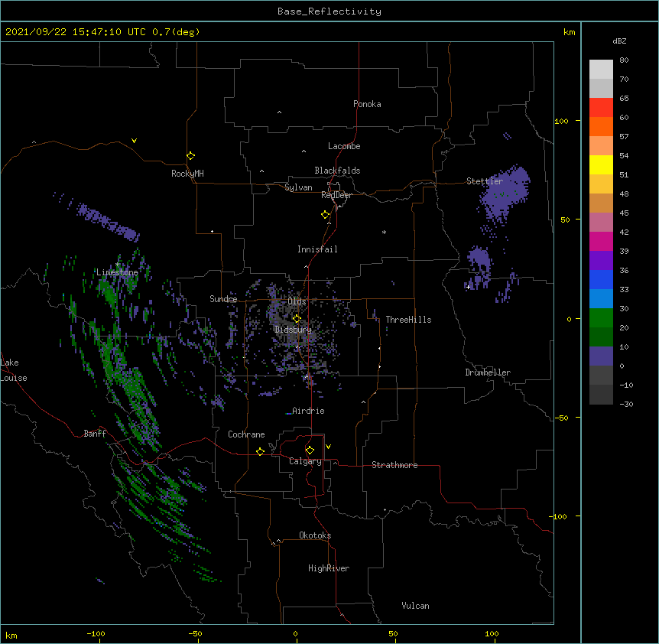This screenshot has height=644, width=659.
Task: Click the Innisfail city label
Action: (317, 249)
